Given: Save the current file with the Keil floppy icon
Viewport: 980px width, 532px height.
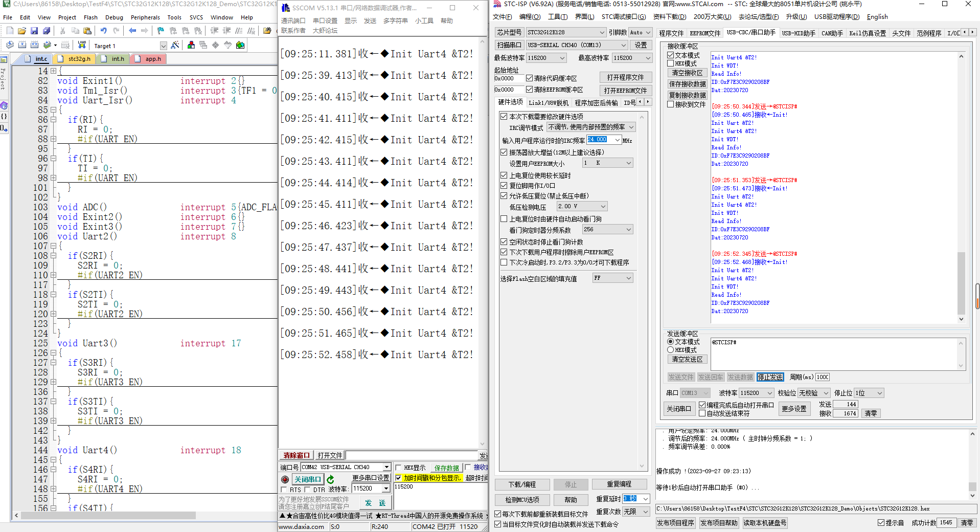Looking at the screenshot, I should [x=34, y=31].
